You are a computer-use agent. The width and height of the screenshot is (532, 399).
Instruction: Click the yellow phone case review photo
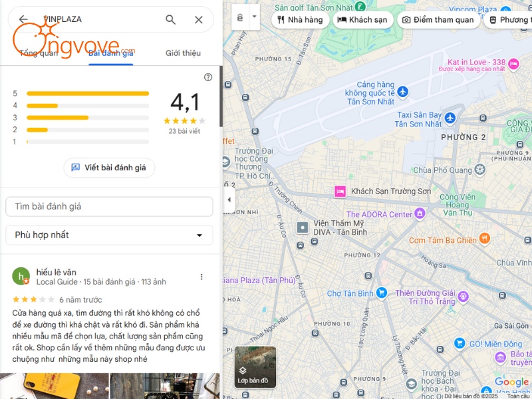click(x=55, y=386)
